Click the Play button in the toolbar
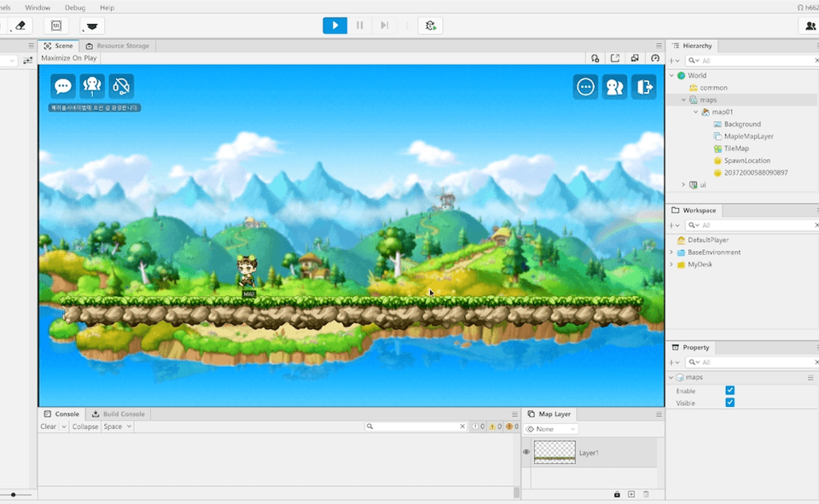Screen dimensions: 819x504 click(334, 26)
